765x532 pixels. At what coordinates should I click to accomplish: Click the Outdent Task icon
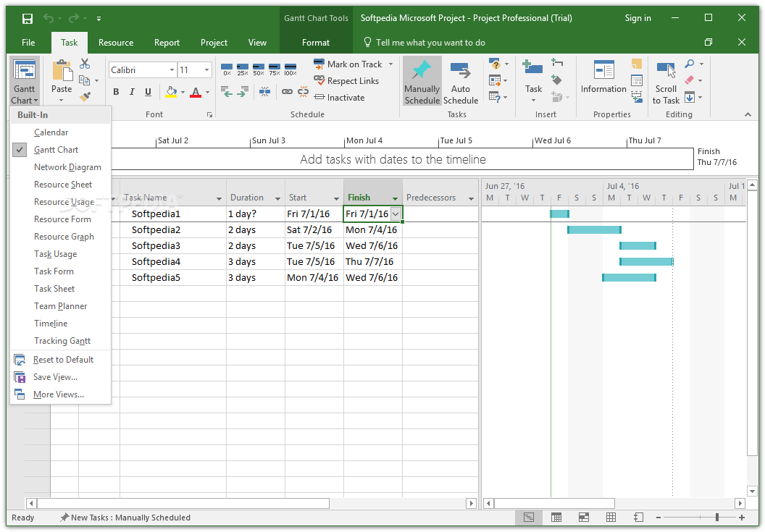pos(226,91)
